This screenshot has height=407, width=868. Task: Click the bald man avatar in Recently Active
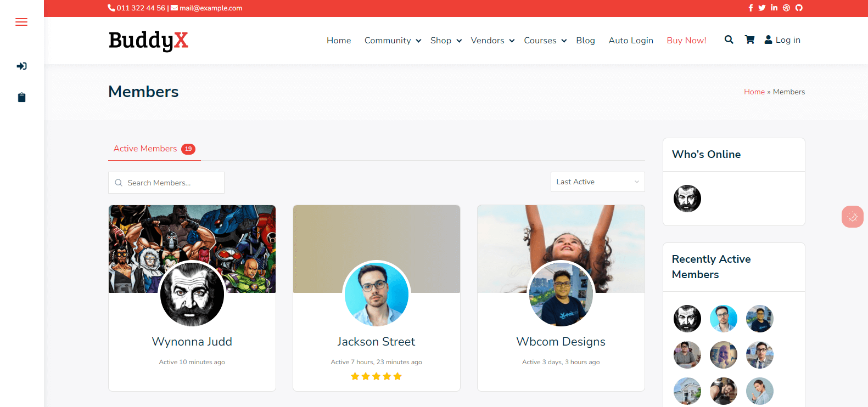[x=724, y=355]
